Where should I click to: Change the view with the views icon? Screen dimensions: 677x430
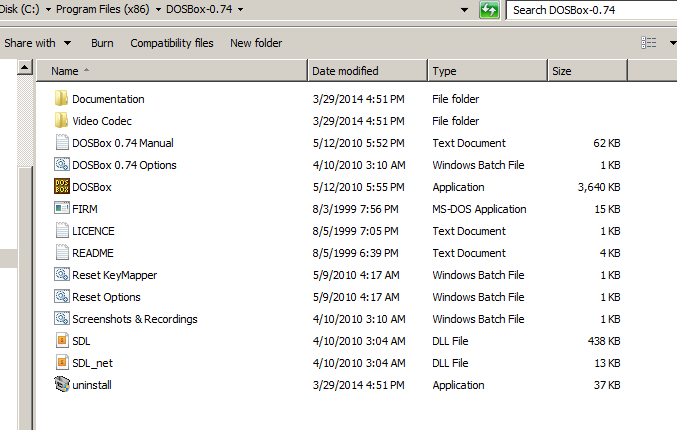click(x=649, y=43)
